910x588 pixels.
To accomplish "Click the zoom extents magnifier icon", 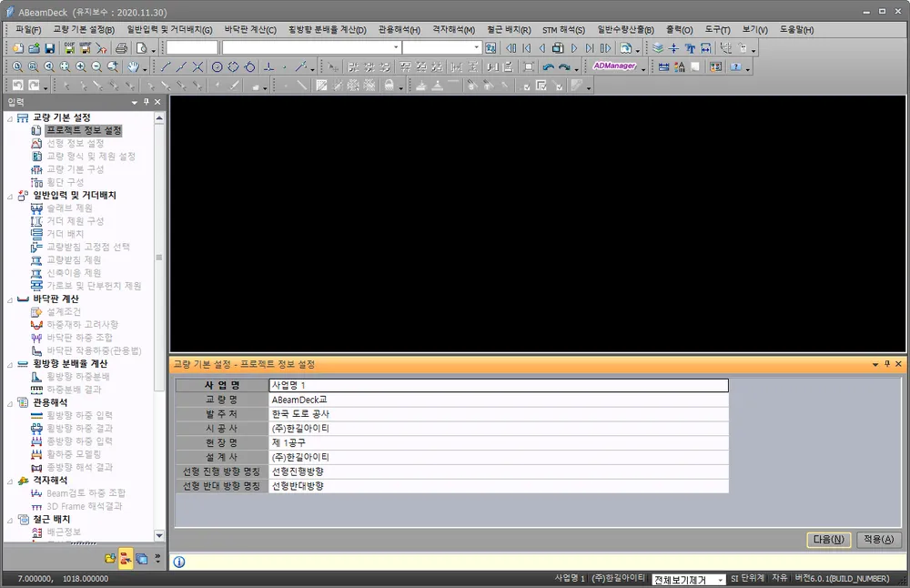I will [x=65, y=66].
